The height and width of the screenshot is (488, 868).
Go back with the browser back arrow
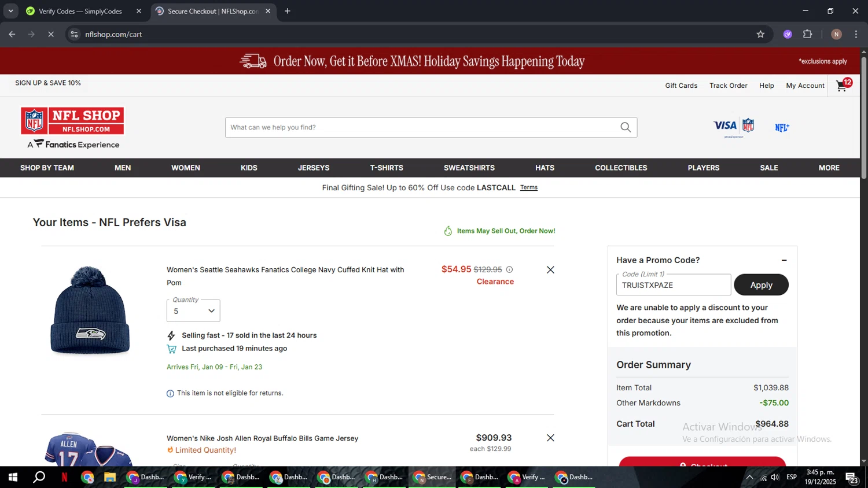tap(12, 34)
